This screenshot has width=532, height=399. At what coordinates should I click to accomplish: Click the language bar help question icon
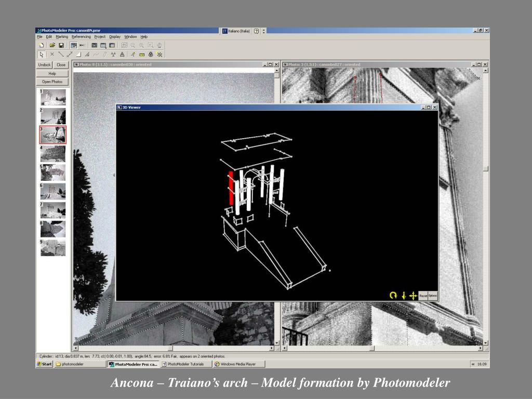click(x=257, y=31)
